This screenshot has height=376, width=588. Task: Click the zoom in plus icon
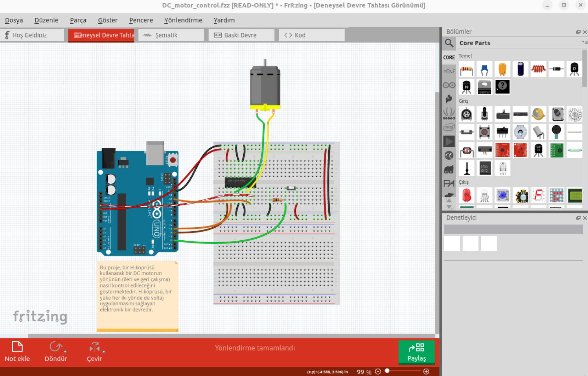click(x=426, y=371)
